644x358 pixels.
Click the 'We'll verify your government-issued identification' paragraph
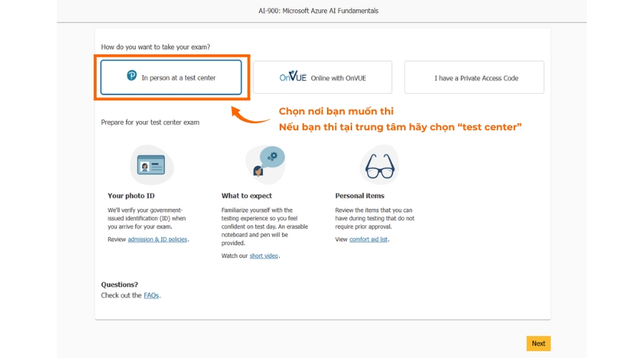point(147,218)
